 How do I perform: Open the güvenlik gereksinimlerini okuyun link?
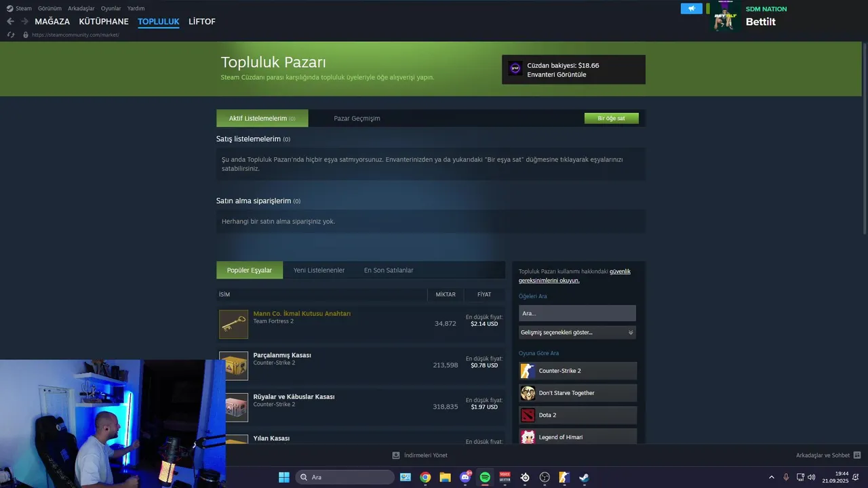pyautogui.click(x=575, y=276)
